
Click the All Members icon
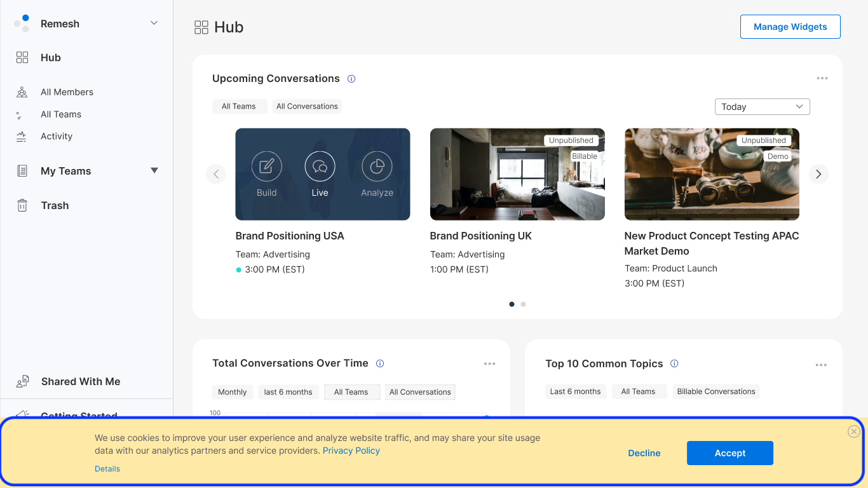(22, 92)
